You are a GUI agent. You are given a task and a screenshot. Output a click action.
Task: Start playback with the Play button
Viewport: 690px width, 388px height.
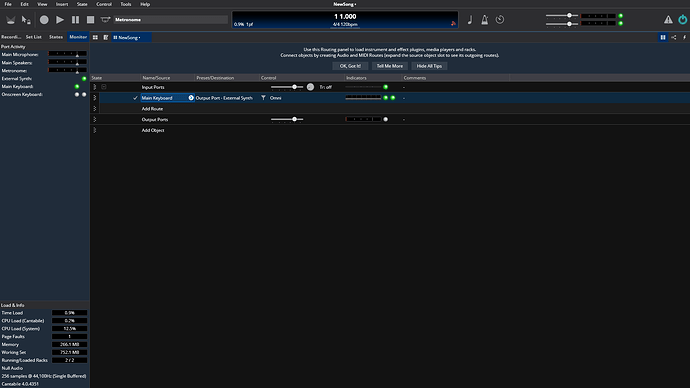pos(60,20)
